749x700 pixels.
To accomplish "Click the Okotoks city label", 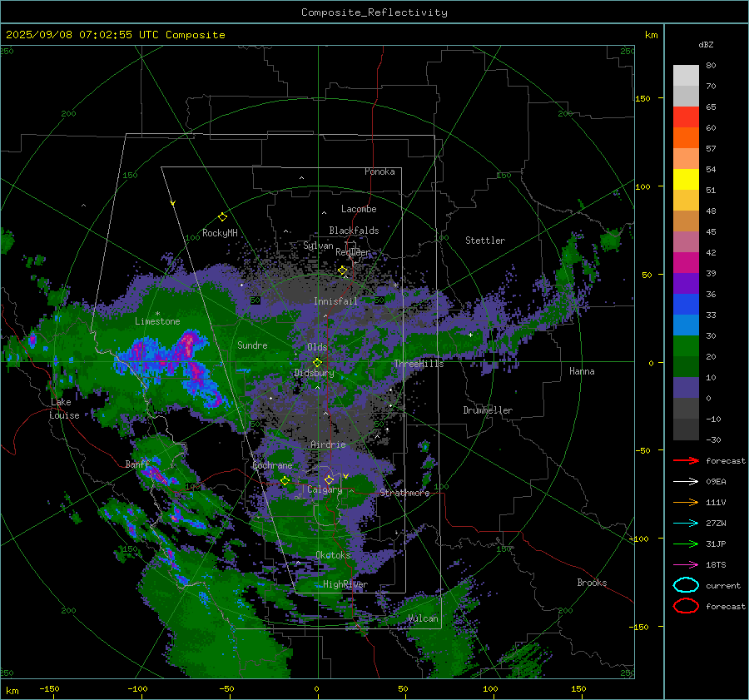I will coord(333,555).
